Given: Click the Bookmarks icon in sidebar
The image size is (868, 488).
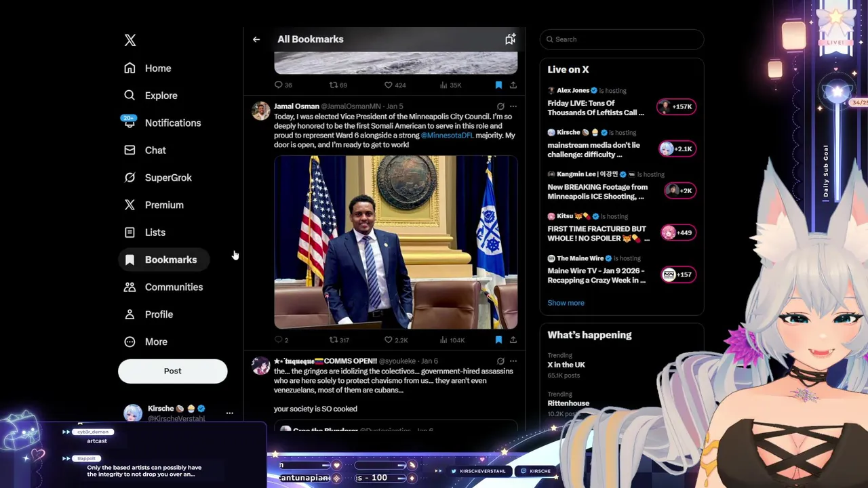Looking at the screenshot, I should (x=130, y=260).
